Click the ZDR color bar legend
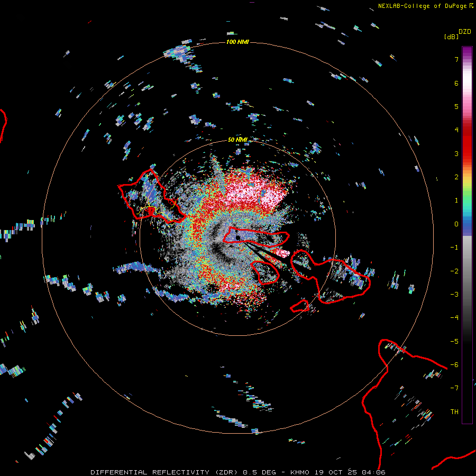 click(x=467, y=235)
